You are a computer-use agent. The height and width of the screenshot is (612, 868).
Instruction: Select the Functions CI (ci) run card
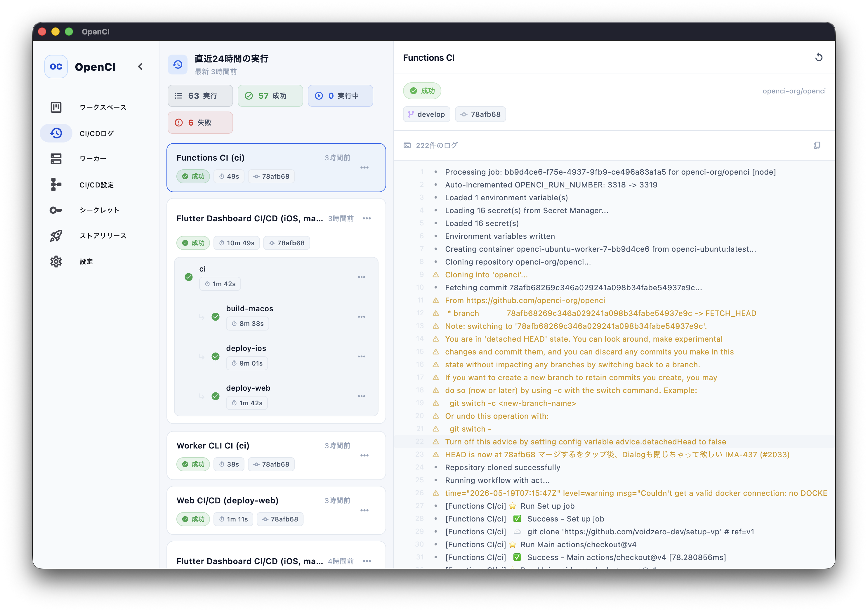276,168
